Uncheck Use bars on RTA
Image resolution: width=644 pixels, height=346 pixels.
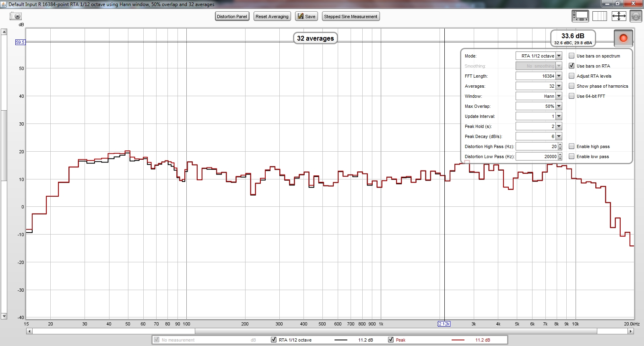pyautogui.click(x=572, y=66)
